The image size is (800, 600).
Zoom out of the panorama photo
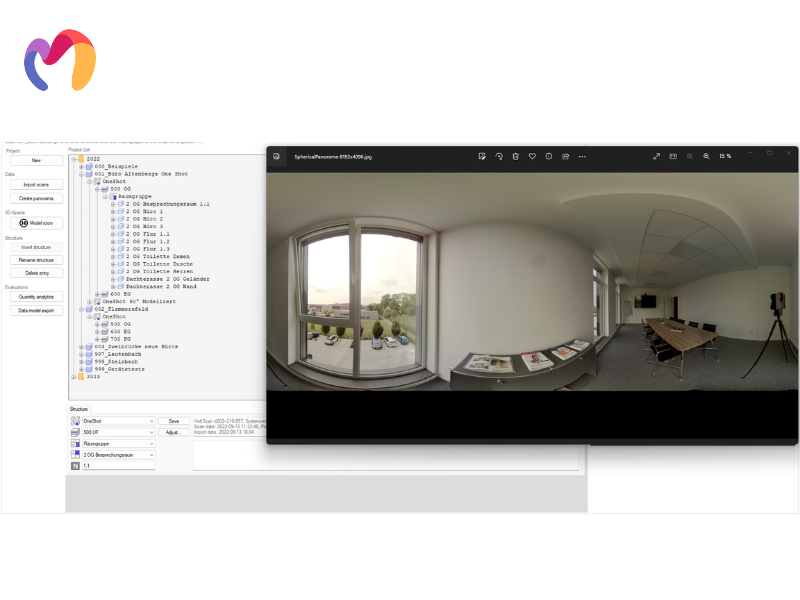(689, 156)
